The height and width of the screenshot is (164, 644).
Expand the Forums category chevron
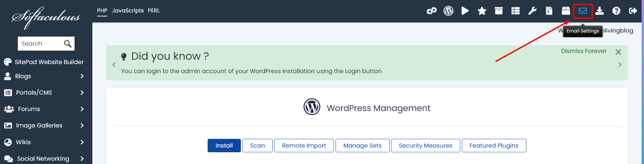pos(82,109)
